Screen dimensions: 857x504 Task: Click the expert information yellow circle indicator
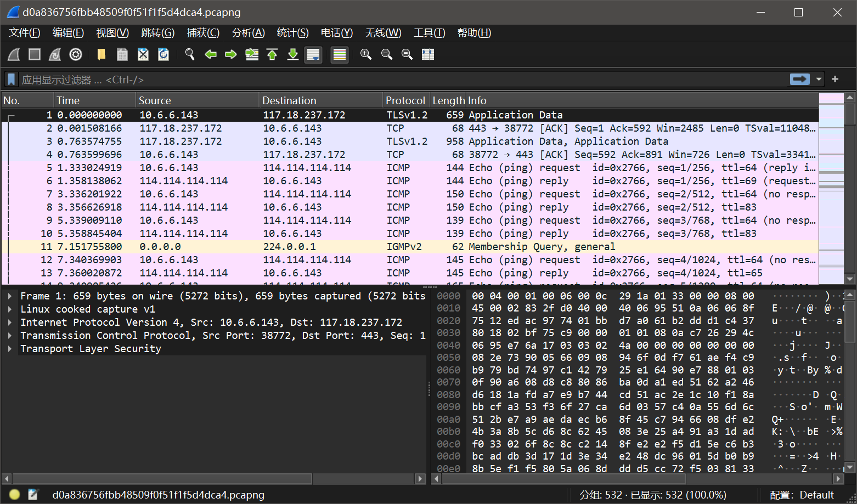(15, 495)
